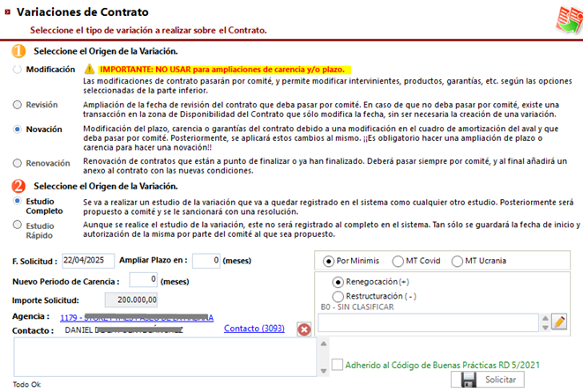Select MT Ucrania radio button
The width and height of the screenshot is (583, 392).
click(x=457, y=262)
